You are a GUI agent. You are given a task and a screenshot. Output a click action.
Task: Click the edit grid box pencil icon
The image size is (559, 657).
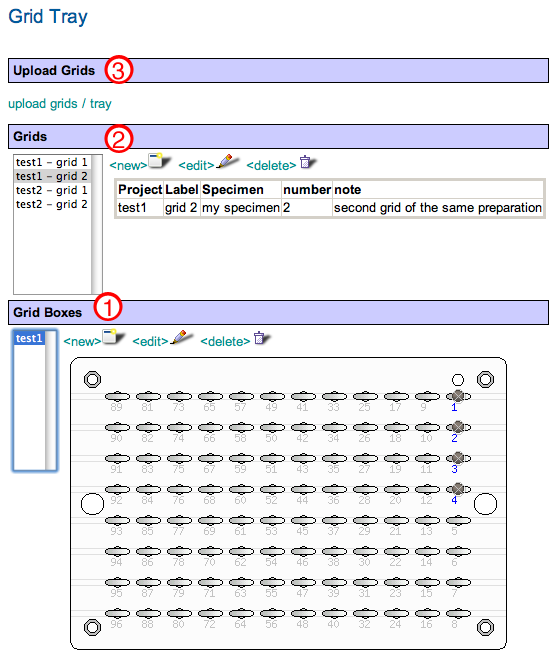(x=182, y=337)
